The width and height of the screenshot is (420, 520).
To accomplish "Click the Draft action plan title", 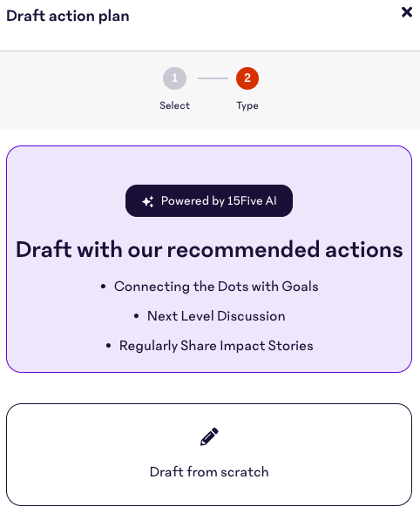I will [68, 16].
